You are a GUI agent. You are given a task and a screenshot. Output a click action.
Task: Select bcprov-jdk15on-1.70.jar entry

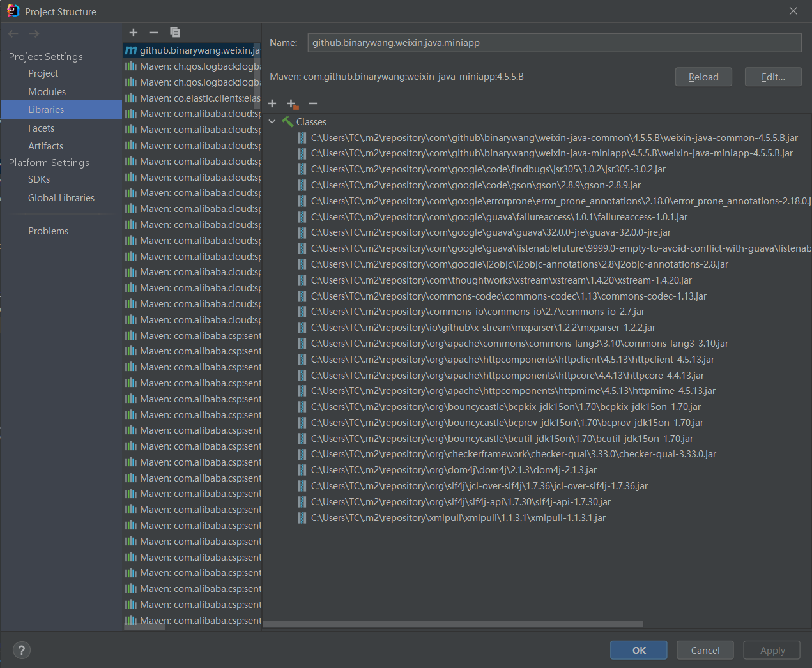502,423
